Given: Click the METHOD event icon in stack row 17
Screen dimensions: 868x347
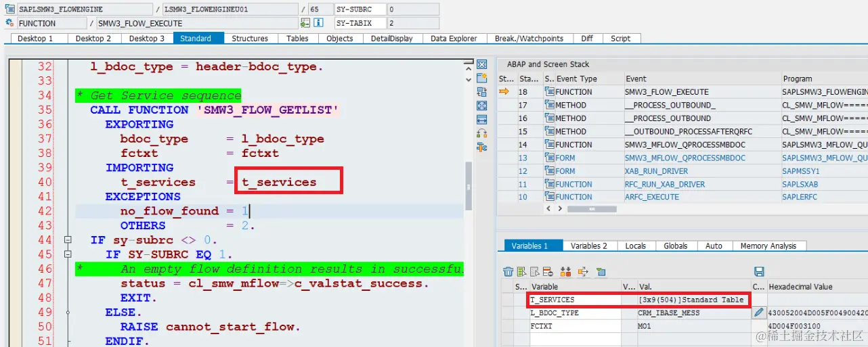Looking at the screenshot, I should (x=550, y=105).
